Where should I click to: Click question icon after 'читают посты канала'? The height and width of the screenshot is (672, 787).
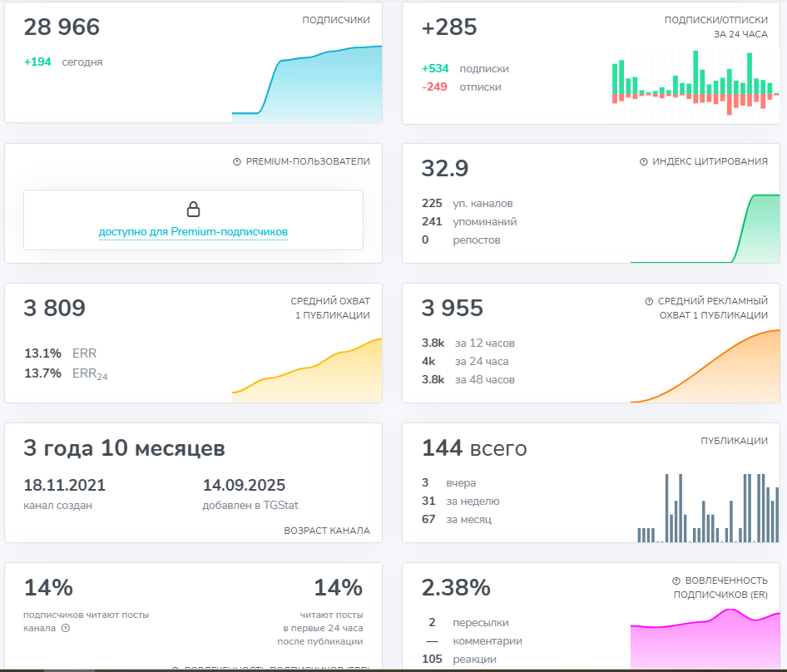coord(66,628)
